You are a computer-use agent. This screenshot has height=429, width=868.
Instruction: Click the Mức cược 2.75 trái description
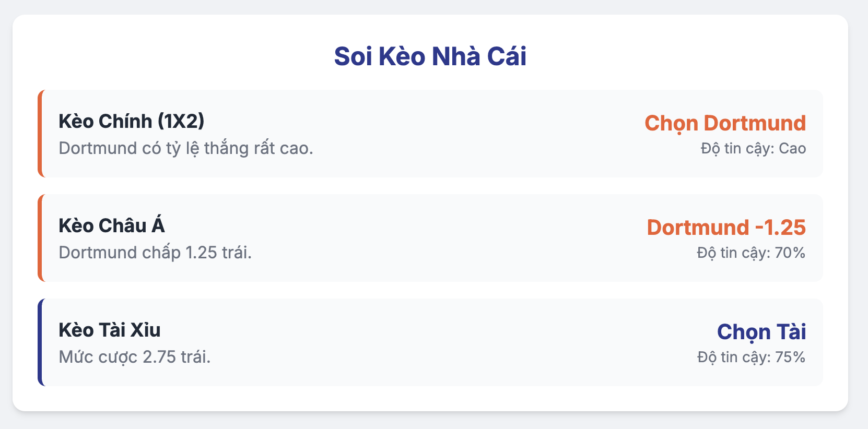135,357
